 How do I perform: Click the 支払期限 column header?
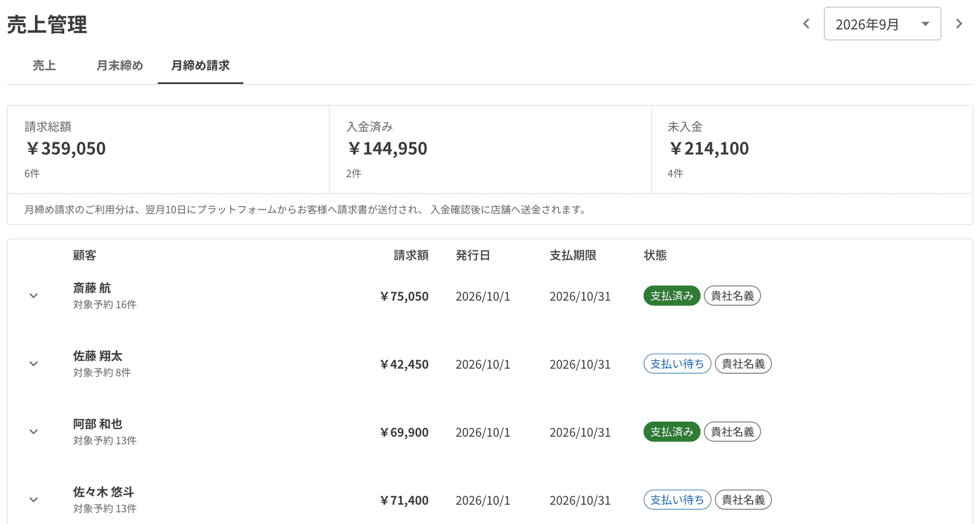tap(573, 256)
